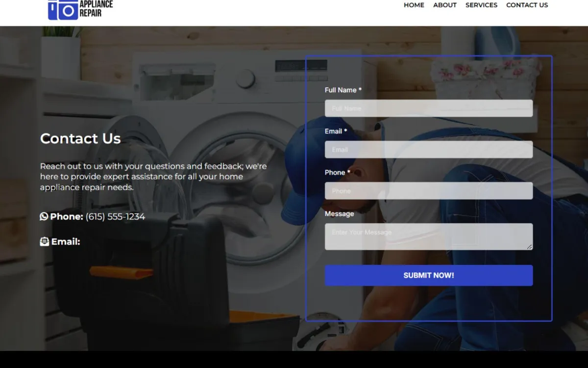Click the appliance repair logo icon
Screen dimensions: 588x368
coord(63,9)
